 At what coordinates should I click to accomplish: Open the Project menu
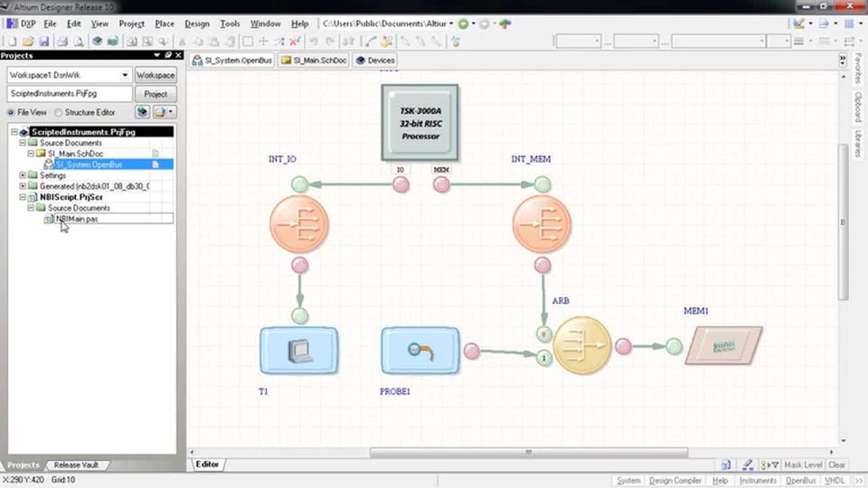(x=132, y=23)
